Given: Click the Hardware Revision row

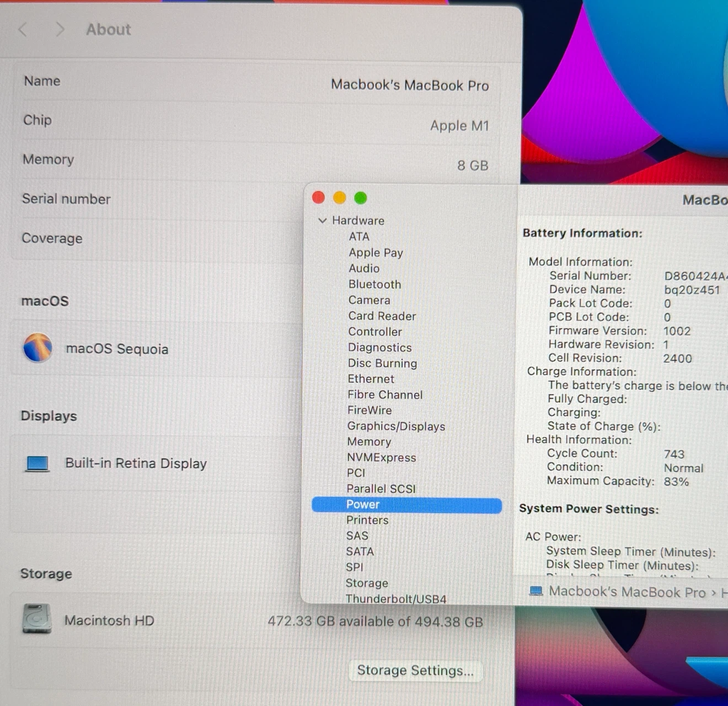Looking at the screenshot, I should coord(609,345).
